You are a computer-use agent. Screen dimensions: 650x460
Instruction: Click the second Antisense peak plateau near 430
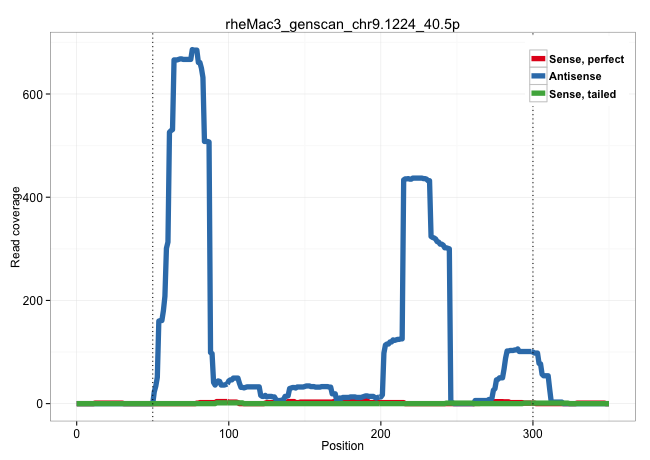416,179
